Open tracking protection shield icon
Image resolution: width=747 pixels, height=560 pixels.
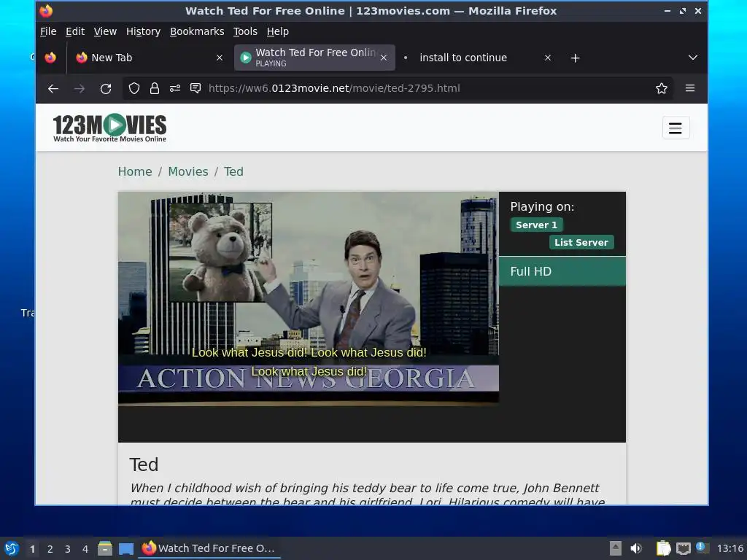point(134,88)
